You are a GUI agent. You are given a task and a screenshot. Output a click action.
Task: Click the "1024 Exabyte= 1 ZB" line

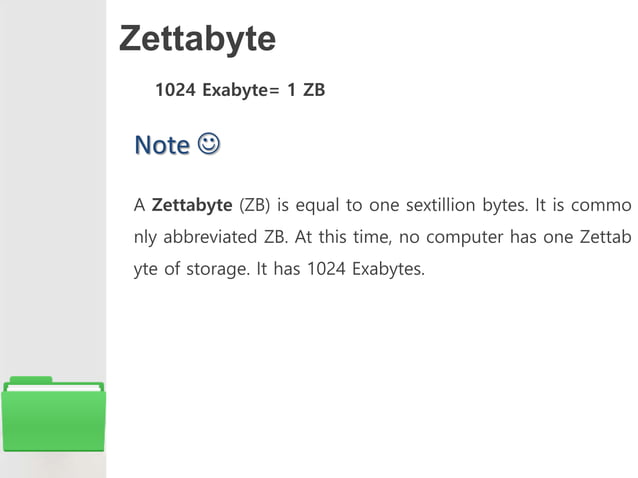point(240,90)
